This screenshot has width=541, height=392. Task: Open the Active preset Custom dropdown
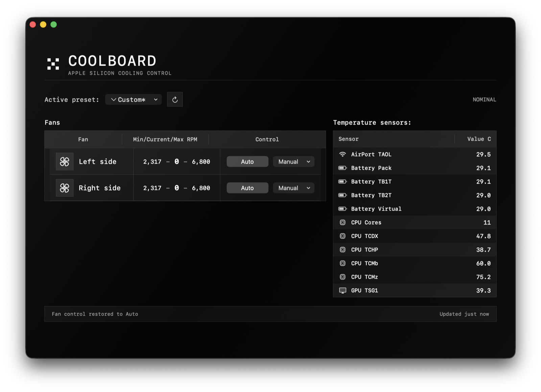(x=134, y=99)
